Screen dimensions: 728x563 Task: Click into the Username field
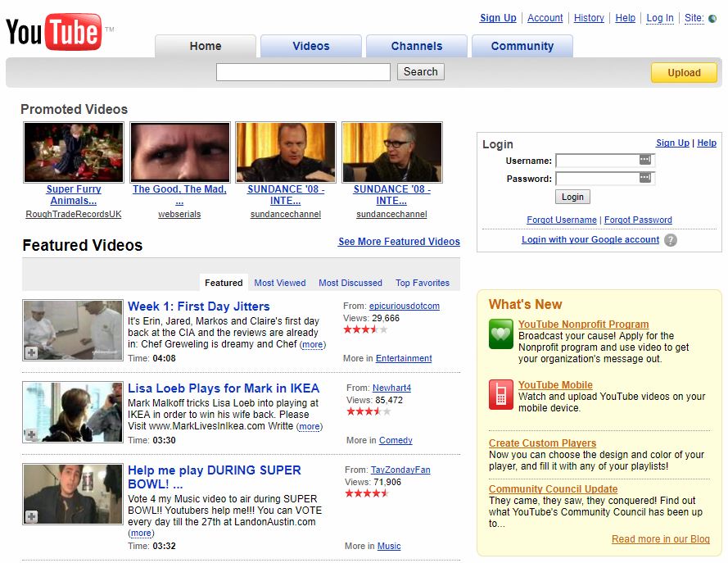(605, 161)
